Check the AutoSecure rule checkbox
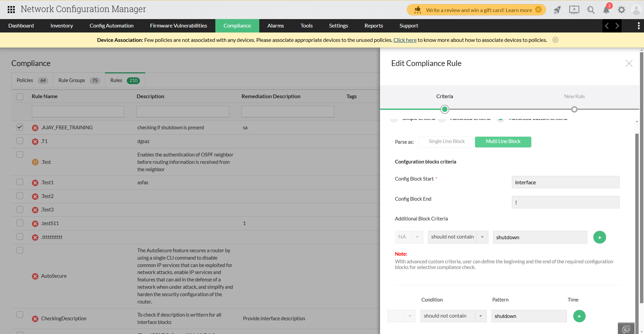The image size is (644, 334). point(19,250)
